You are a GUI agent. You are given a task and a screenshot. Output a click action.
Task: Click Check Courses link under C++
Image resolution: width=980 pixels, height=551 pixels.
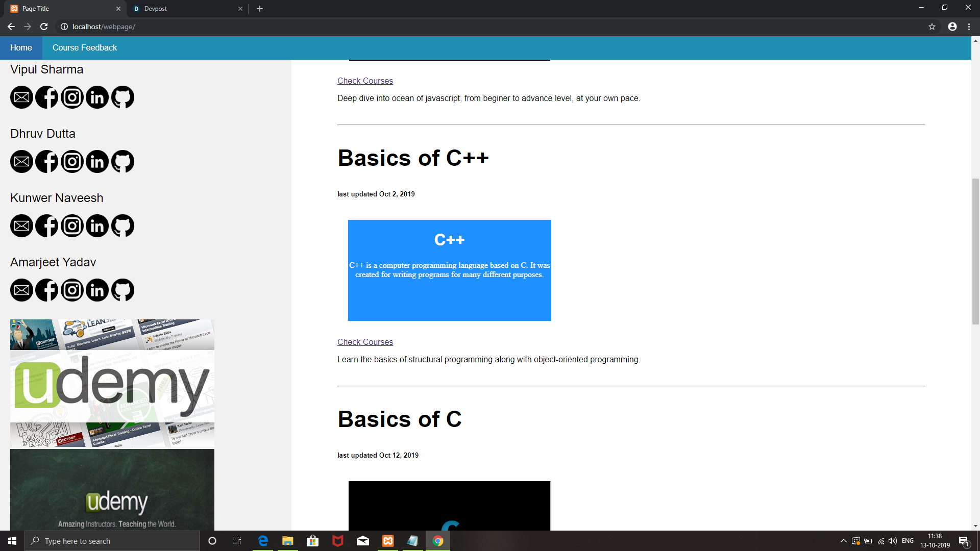click(x=365, y=342)
